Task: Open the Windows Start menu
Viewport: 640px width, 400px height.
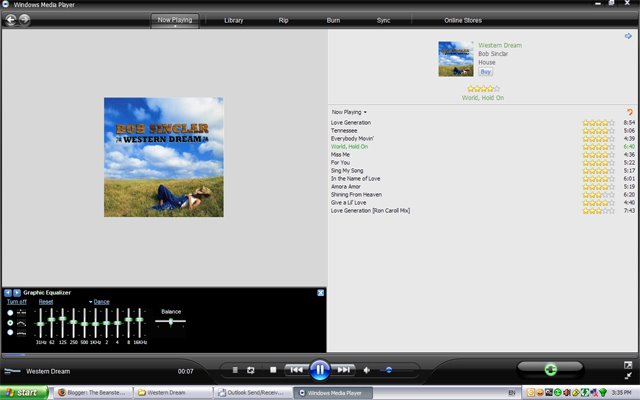Action: coord(24,393)
